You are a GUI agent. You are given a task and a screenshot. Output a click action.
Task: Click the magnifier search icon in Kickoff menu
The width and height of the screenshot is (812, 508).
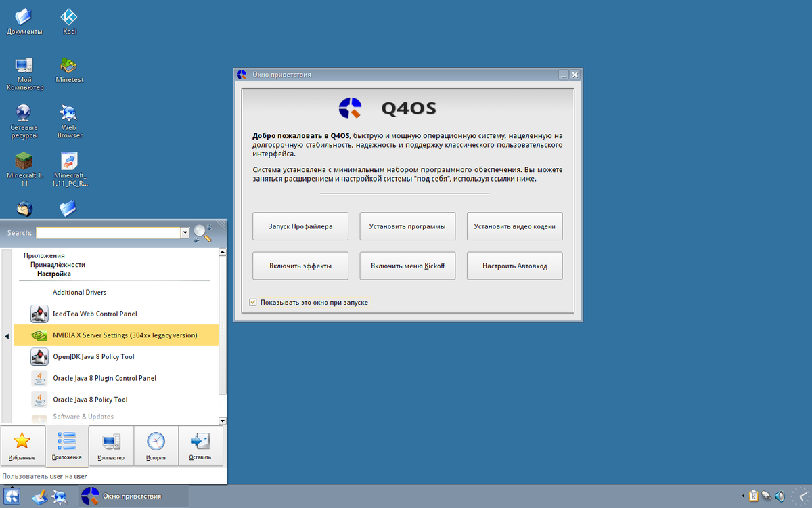(202, 233)
